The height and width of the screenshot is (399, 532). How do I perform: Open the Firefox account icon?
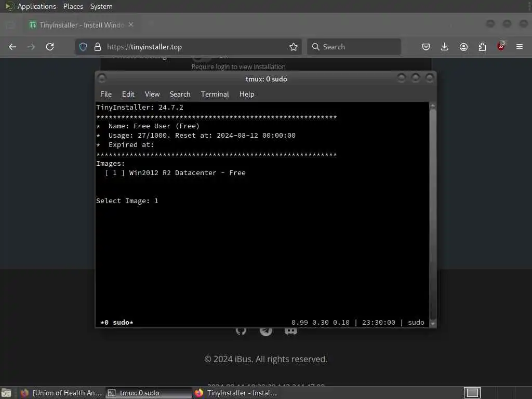click(x=463, y=47)
